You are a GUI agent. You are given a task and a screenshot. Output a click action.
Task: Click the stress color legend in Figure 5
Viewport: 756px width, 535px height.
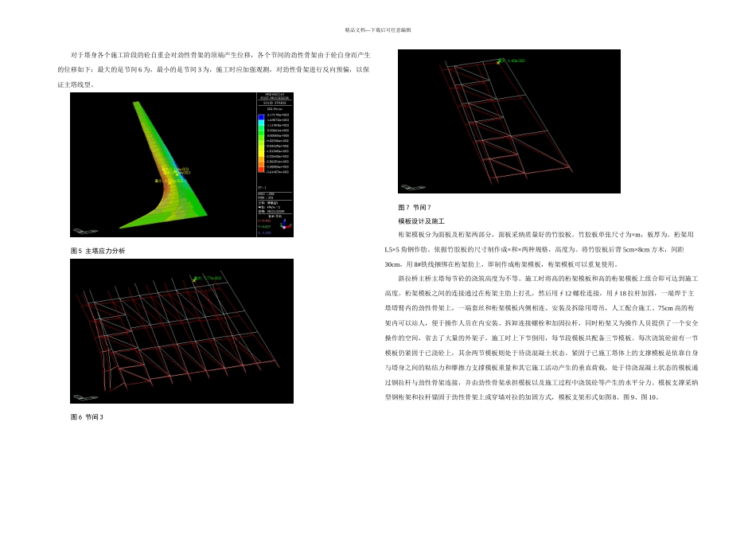(274, 143)
